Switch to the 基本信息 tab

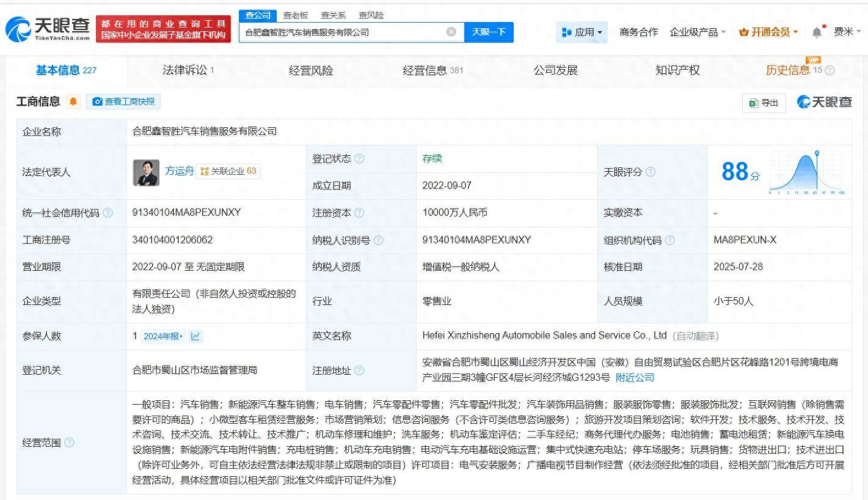[66, 70]
